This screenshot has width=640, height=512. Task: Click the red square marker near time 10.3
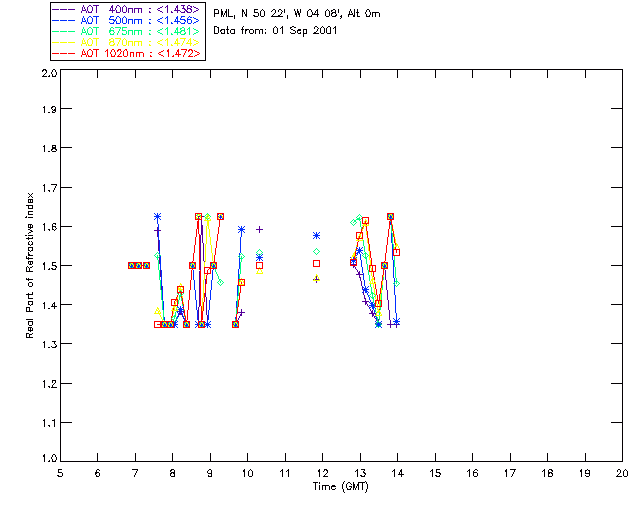(259, 265)
